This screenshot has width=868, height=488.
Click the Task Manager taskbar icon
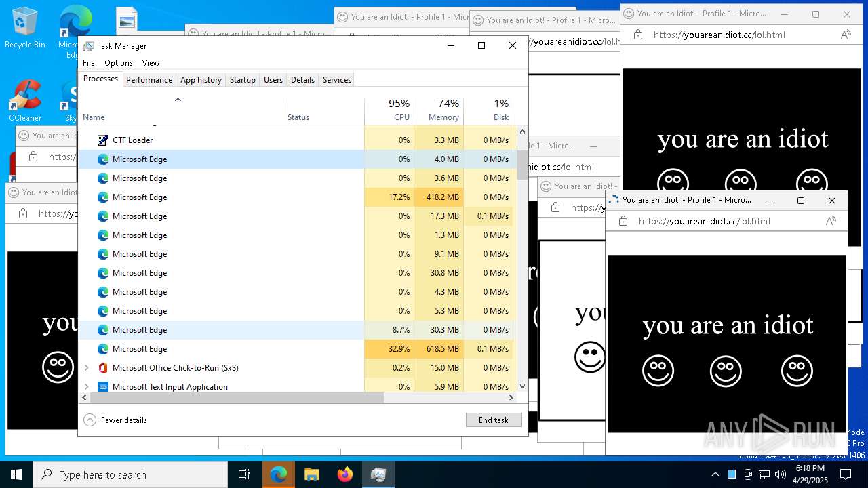(x=378, y=474)
